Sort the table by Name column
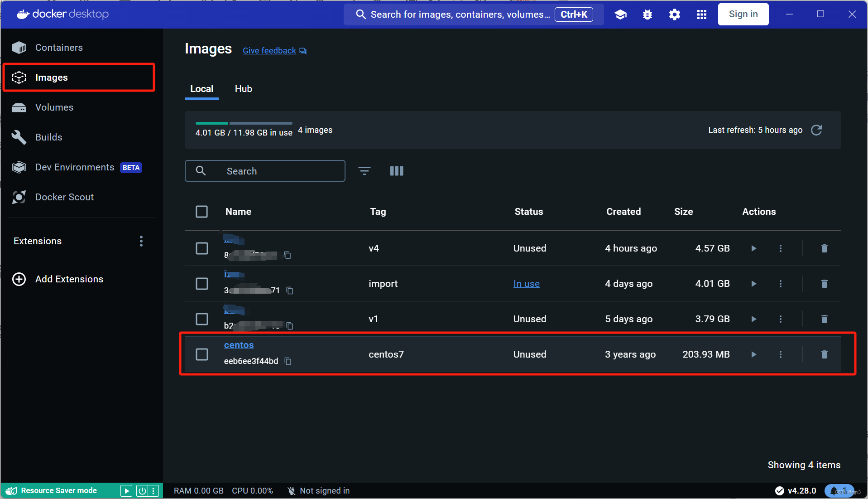Screen dimensions: 868x499 pyautogui.click(x=238, y=212)
